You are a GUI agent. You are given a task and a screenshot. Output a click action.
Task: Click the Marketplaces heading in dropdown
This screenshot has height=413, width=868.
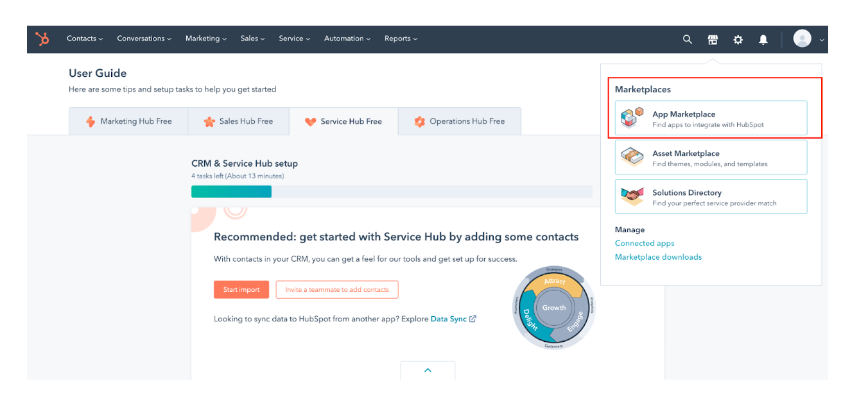pos(643,90)
